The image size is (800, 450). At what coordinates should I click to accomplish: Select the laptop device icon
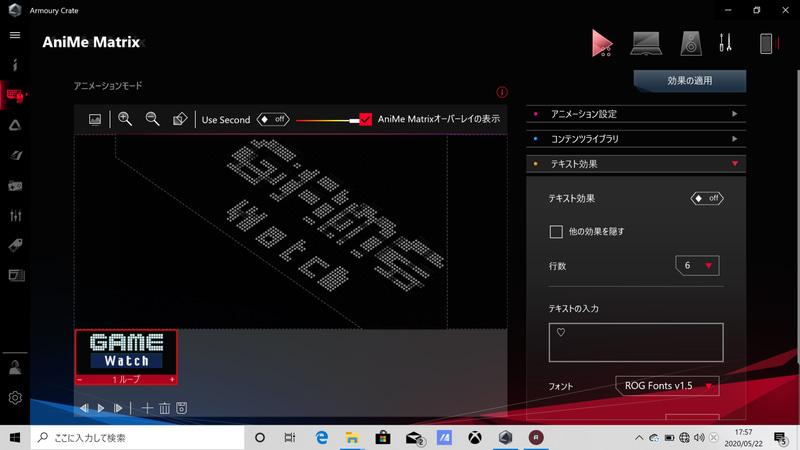[x=646, y=43]
